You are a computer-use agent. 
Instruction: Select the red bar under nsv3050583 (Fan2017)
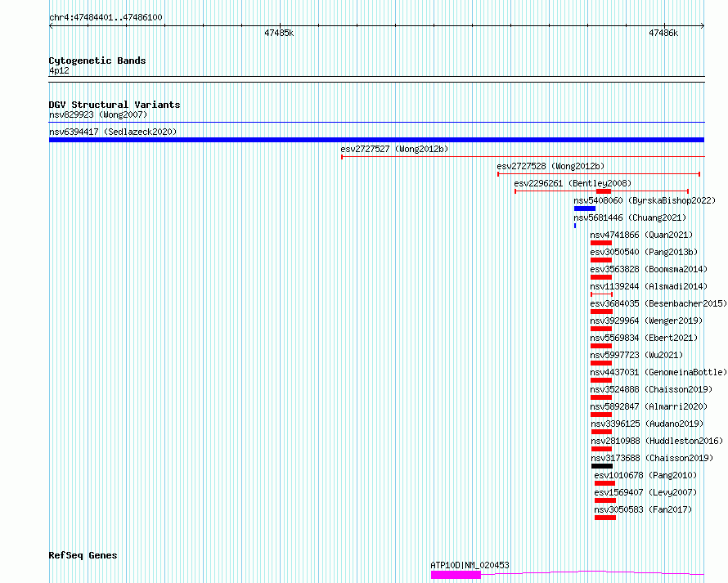pos(605,518)
